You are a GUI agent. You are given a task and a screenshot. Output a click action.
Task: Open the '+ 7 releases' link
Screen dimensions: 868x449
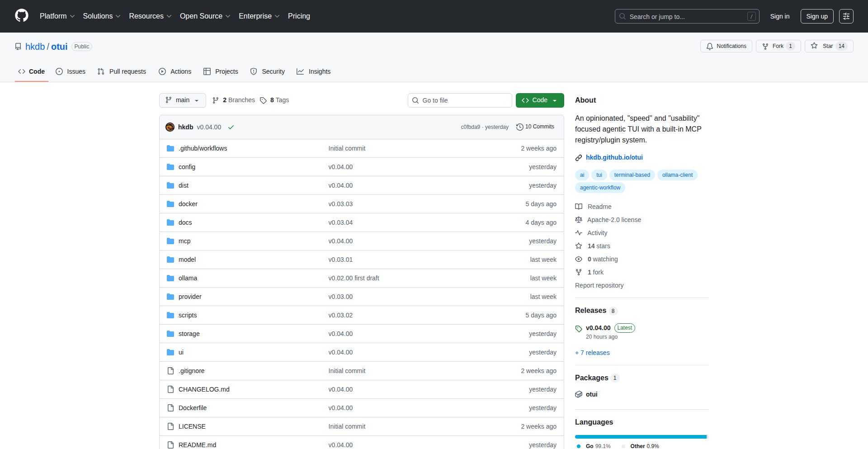coord(592,353)
